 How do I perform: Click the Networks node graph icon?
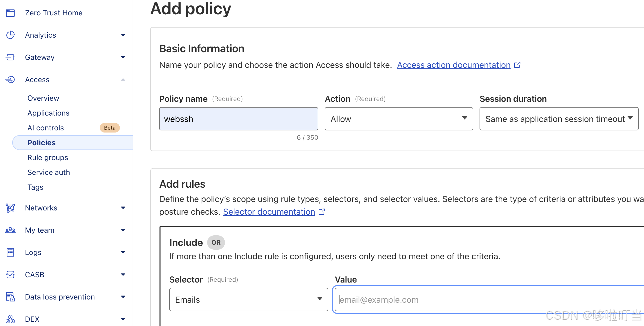coord(10,208)
